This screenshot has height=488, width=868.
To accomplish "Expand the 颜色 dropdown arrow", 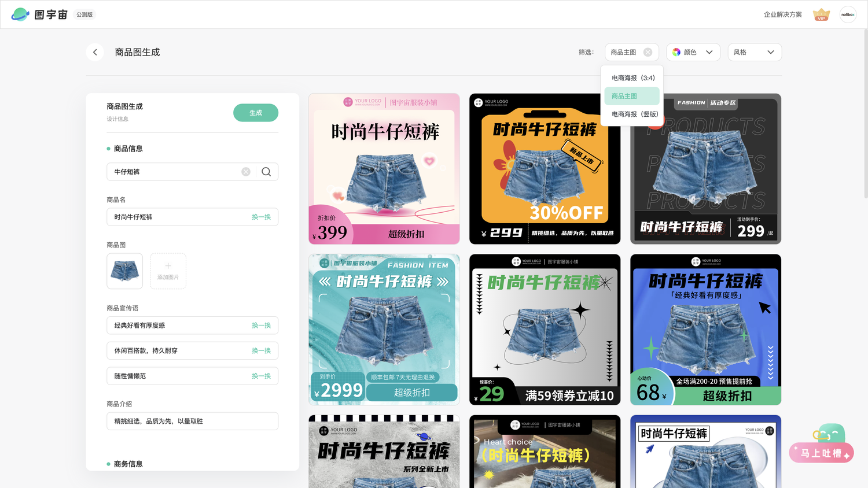I will click(709, 52).
